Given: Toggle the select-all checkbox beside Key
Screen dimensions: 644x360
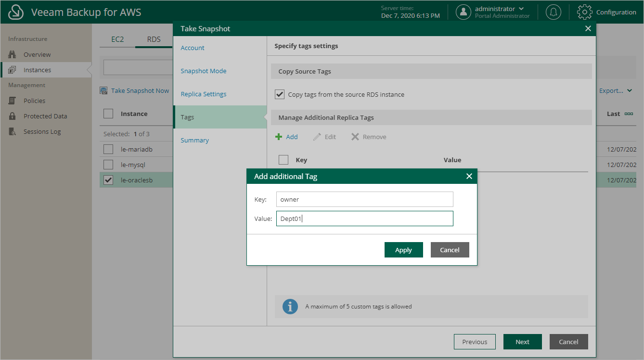Looking at the screenshot, I should click(283, 160).
